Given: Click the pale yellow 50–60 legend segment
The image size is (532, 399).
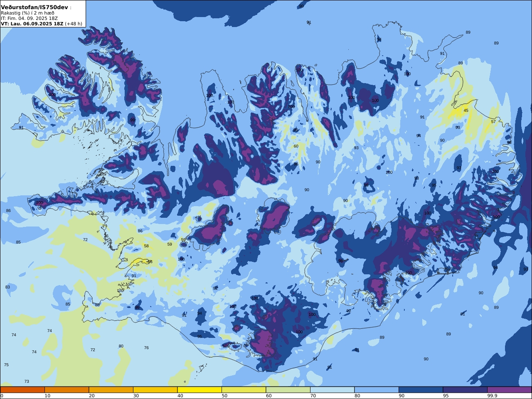Looking at the screenshot, I should [244, 390].
